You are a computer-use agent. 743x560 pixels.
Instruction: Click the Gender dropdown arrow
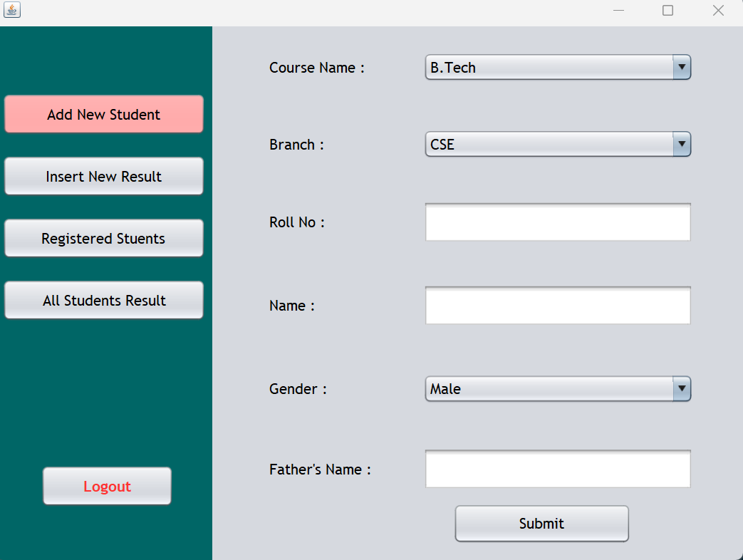pyautogui.click(x=682, y=389)
